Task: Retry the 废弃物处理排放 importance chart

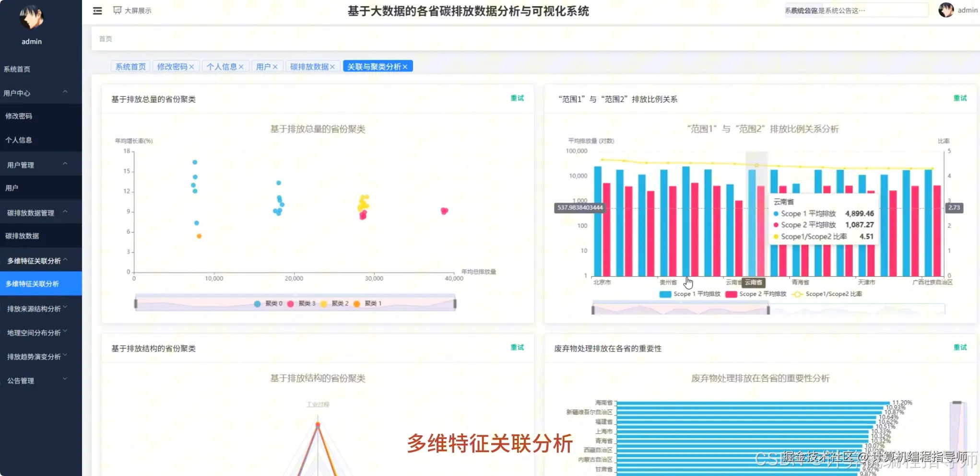Action: coord(960,347)
